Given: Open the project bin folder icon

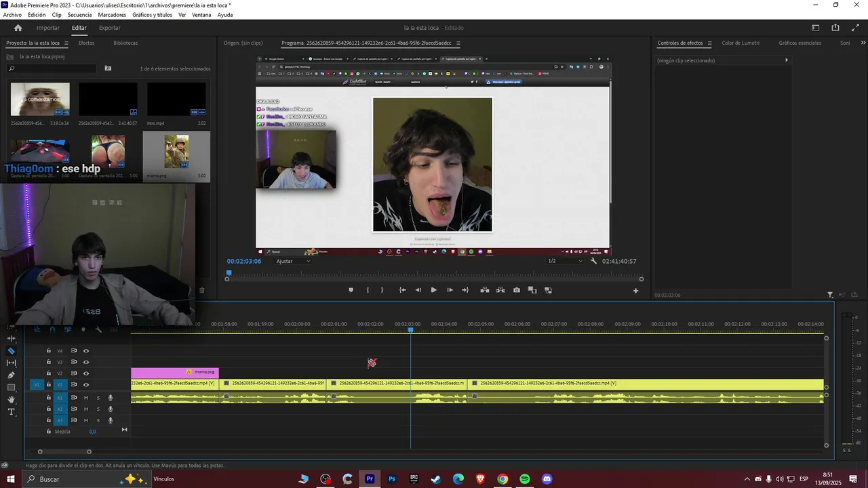Looking at the screenshot, I should point(108,68).
